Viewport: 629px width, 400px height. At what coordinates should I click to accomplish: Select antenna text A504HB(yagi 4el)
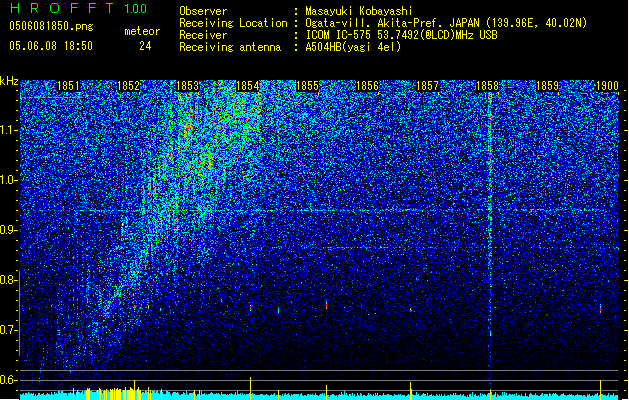(353, 47)
